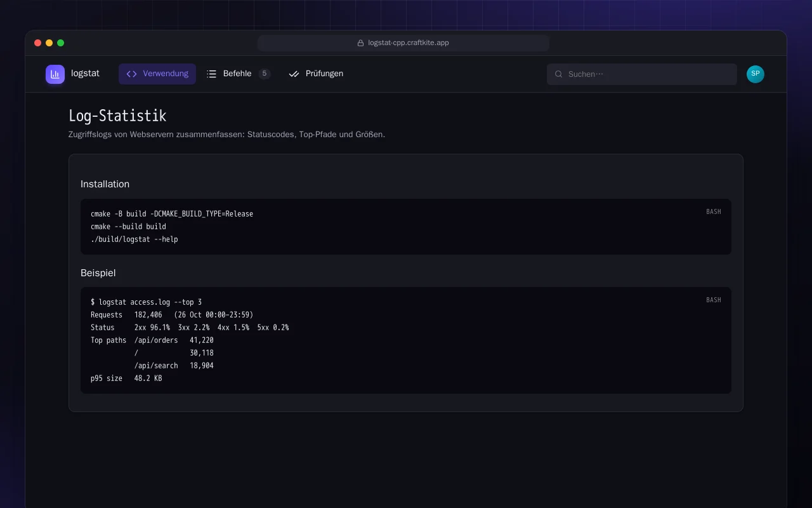The height and width of the screenshot is (508, 812).
Task: Click the BASH label on Beispiel block
Action: tap(714, 300)
